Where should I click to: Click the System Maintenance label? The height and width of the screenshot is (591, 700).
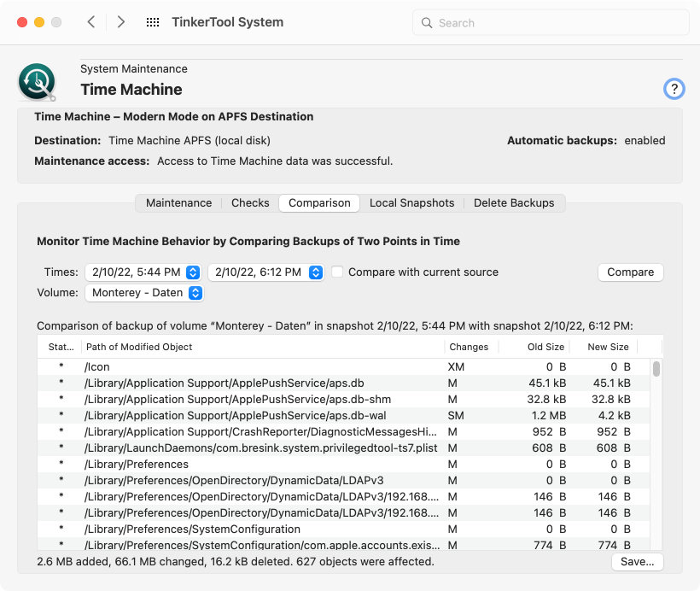tap(134, 69)
